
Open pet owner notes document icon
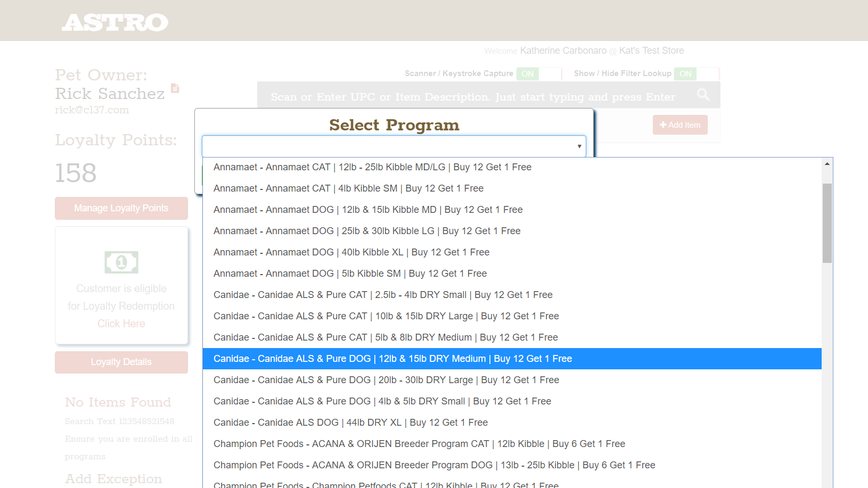[x=175, y=88]
